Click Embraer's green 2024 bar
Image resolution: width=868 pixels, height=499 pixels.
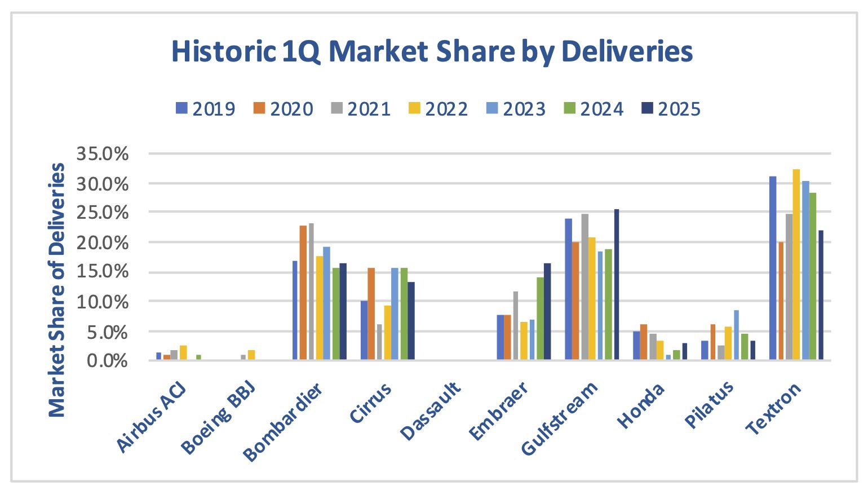[540, 319]
